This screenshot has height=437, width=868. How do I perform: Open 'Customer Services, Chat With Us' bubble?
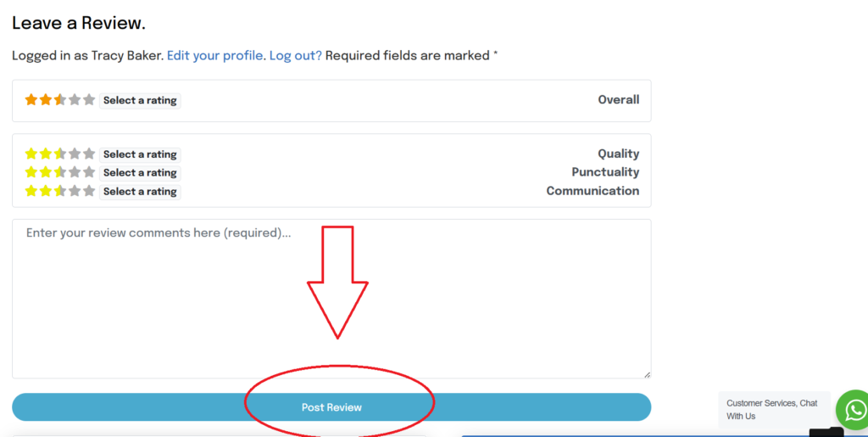pos(772,410)
